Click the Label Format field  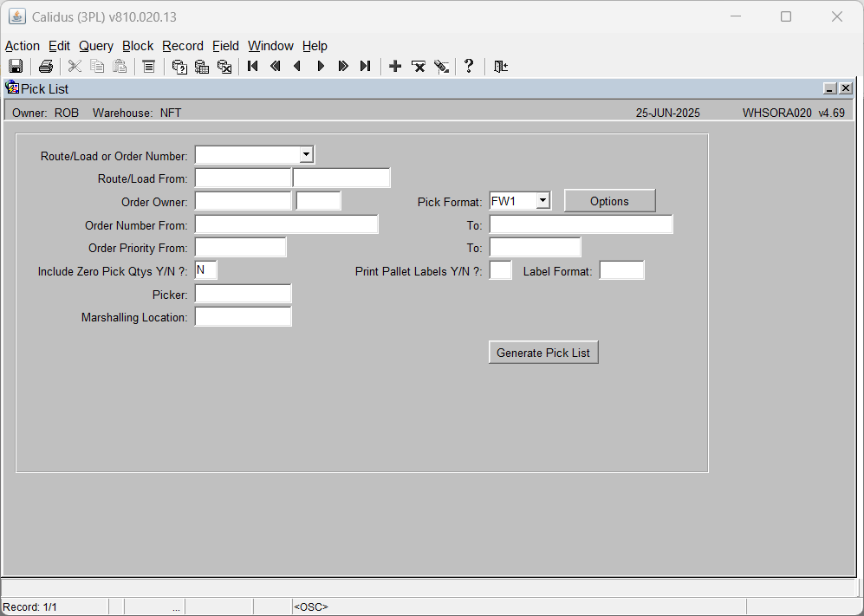click(621, 270)
